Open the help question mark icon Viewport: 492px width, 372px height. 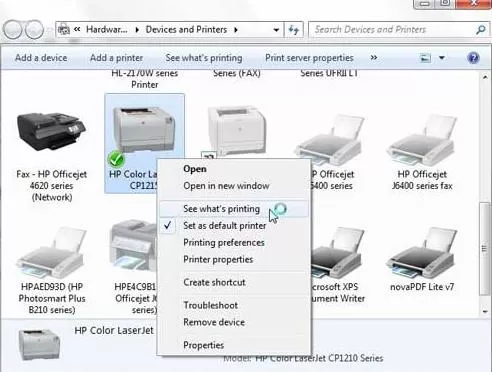pos(473,58)
